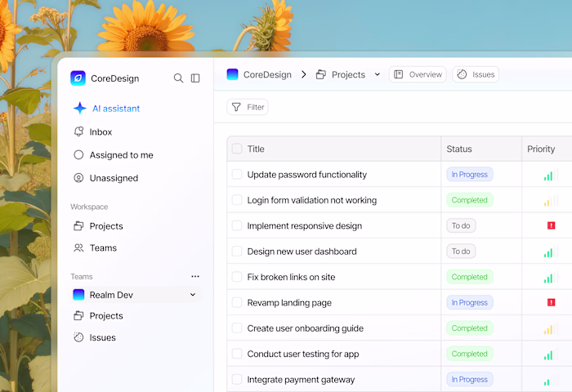The width and height of the screenshot is (572, 392).
Task: Expand the Realm Dev team chevron
Action: (193, 294)
